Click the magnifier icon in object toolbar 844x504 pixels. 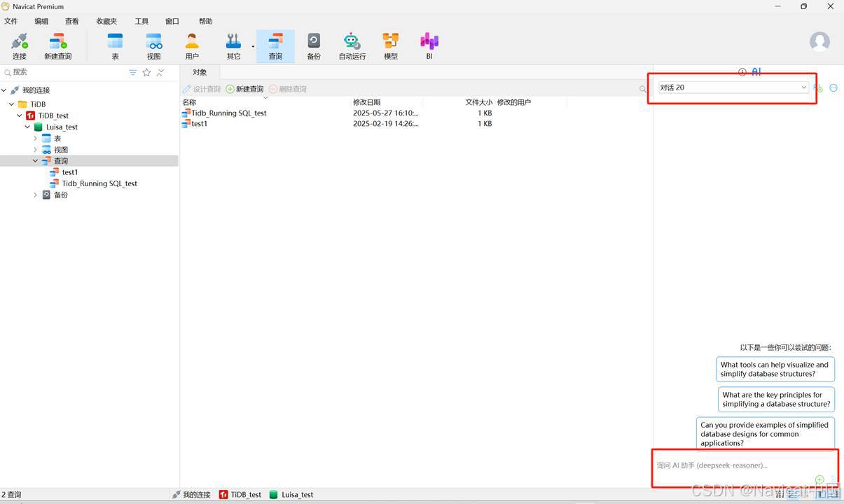point(643,89)
